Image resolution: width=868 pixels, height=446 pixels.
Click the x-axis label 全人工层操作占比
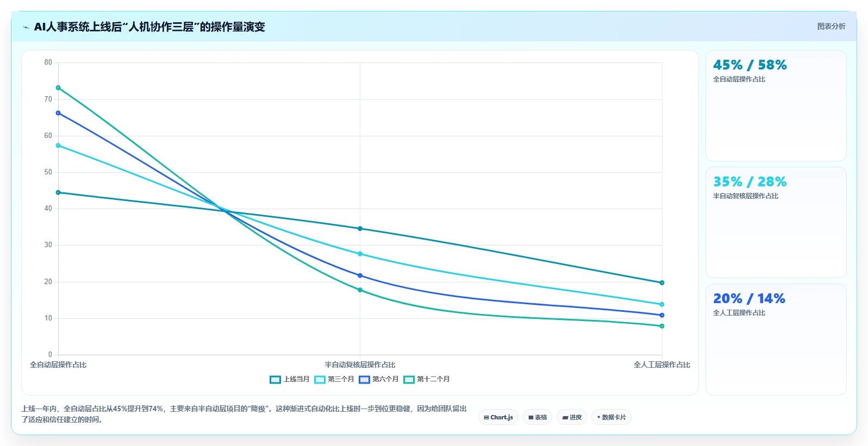[x=662, y=365]
